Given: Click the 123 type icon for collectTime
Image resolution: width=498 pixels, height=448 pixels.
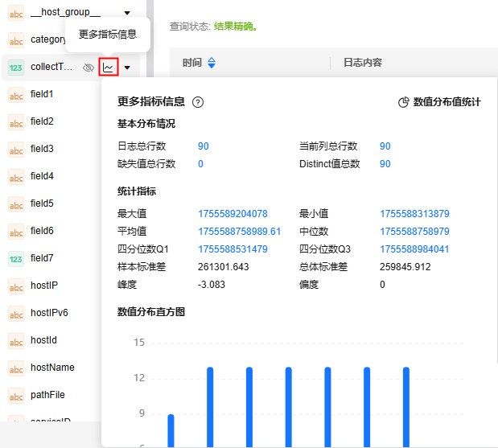Looking at the screenshot, I should (16, 68).
